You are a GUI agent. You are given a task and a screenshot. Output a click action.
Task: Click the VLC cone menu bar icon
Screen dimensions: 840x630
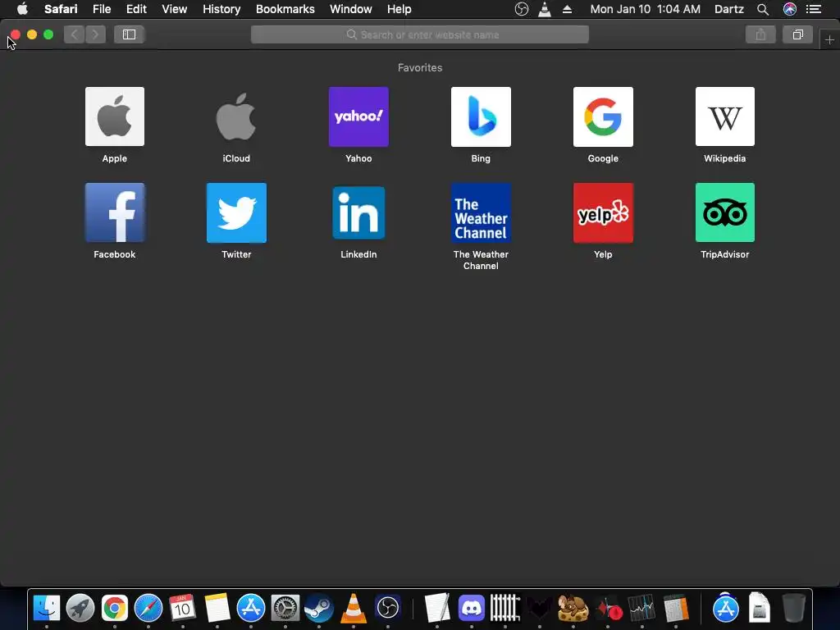(x=545, y=9)
